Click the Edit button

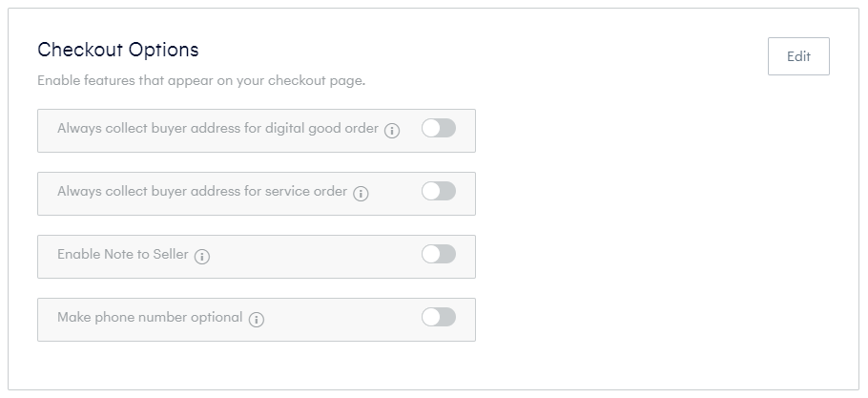click(798, 56)
